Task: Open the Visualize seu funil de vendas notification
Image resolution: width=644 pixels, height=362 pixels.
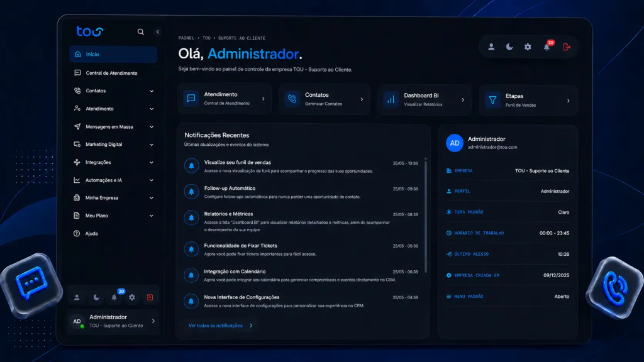Action: pos(301,166)
